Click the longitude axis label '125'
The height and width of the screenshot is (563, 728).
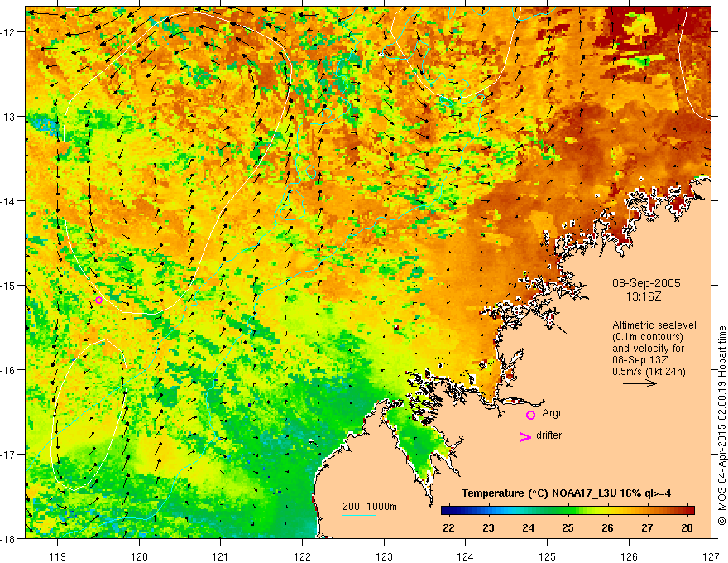tap(548, 556)
